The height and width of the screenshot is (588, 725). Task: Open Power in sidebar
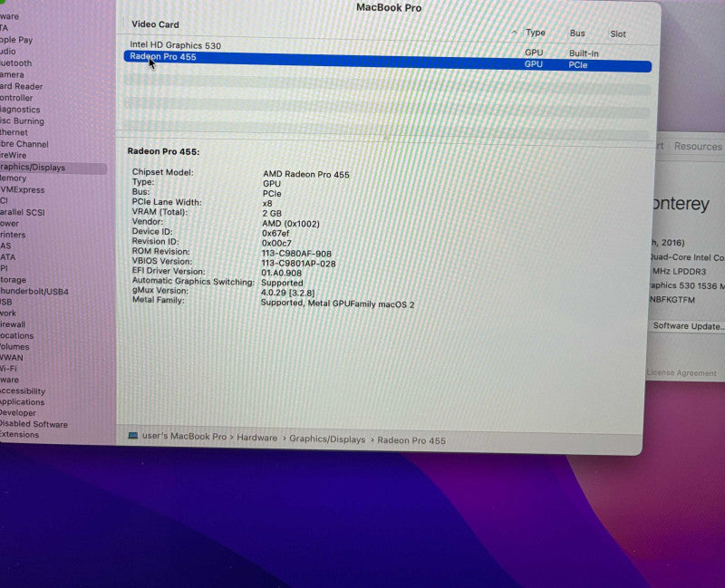pyautogui.click(x=9, y=223)
